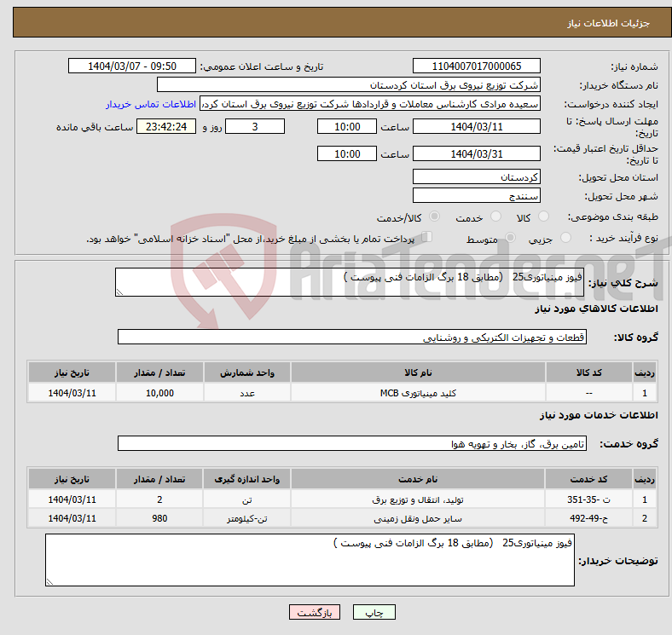Click the response deadline time 10:00 field
Image resolution: width=672 pixels, height=635 pixels.
(x=347, y=126)
